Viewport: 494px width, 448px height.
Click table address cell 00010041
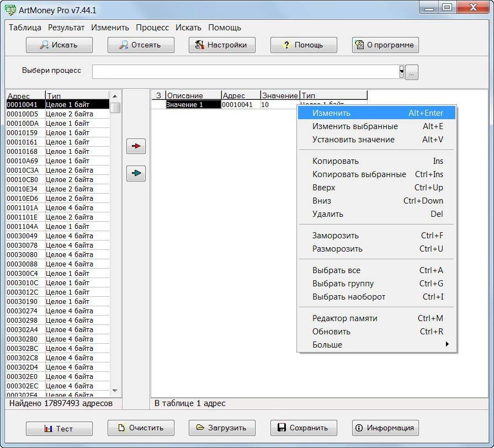241,104
